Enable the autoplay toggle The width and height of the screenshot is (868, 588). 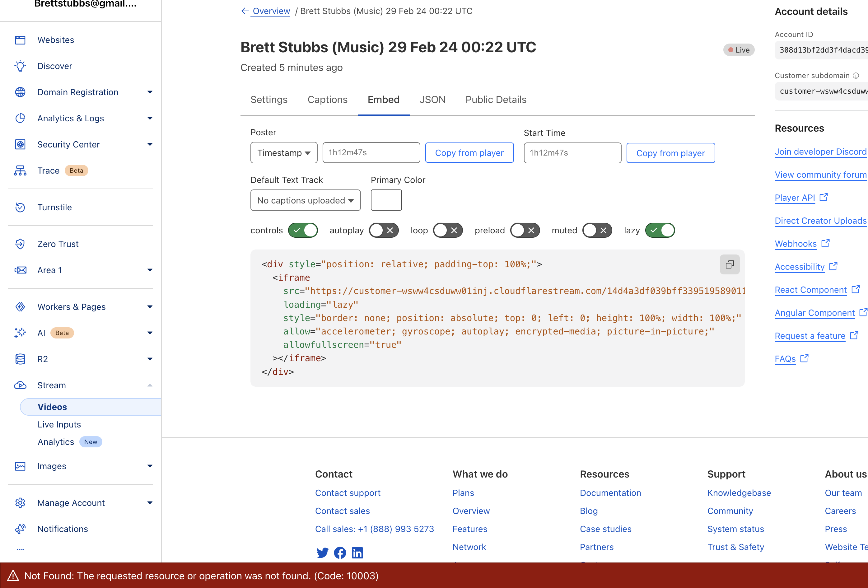point(384,231)
